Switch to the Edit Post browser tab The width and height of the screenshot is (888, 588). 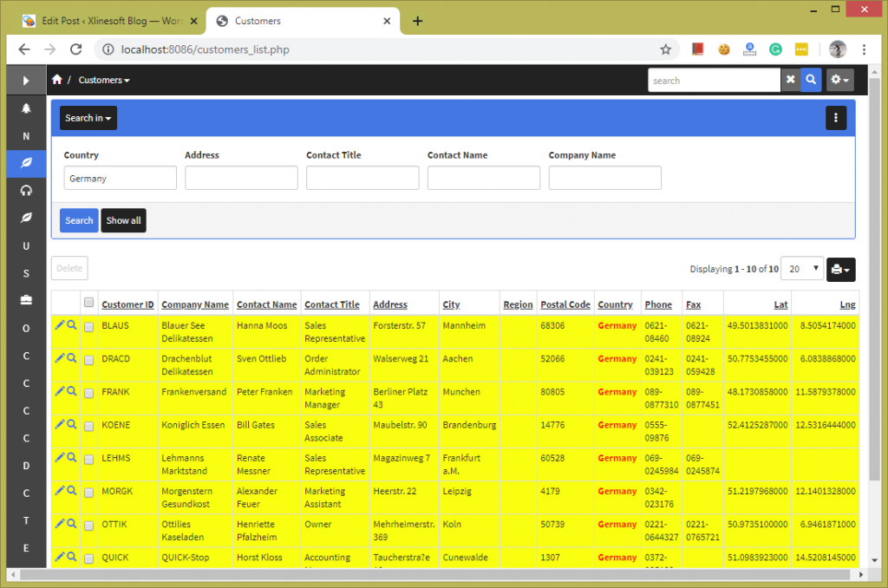click(104, 19)
